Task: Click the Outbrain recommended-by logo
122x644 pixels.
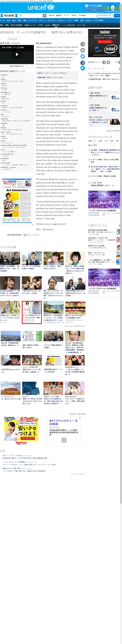Action: [80, 326]
